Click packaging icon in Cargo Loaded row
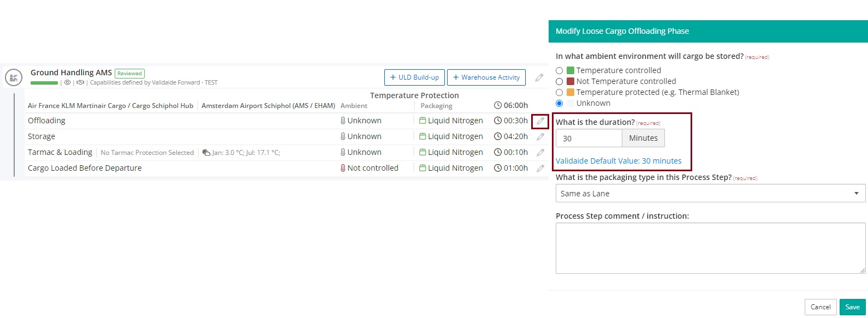The height and width of the screenshot is (318, 868). tap(423, 168)
